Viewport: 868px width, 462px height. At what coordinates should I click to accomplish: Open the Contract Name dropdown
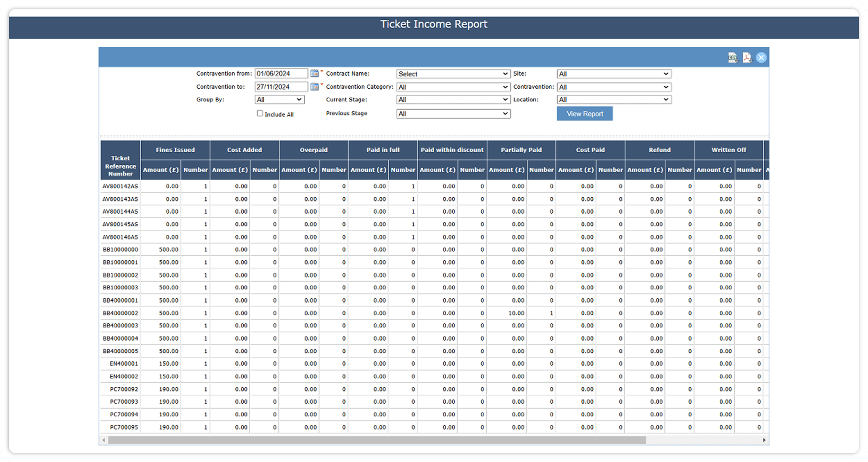click(x=453, y=74)
